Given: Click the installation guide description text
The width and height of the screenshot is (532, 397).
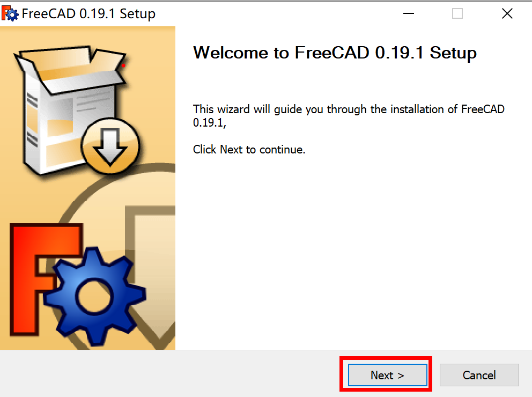Looking at the screenshot, I should [x=349, y=115].
